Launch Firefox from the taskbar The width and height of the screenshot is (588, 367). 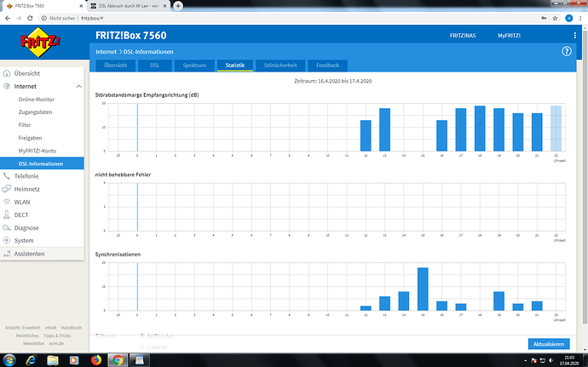click(96, 360)
